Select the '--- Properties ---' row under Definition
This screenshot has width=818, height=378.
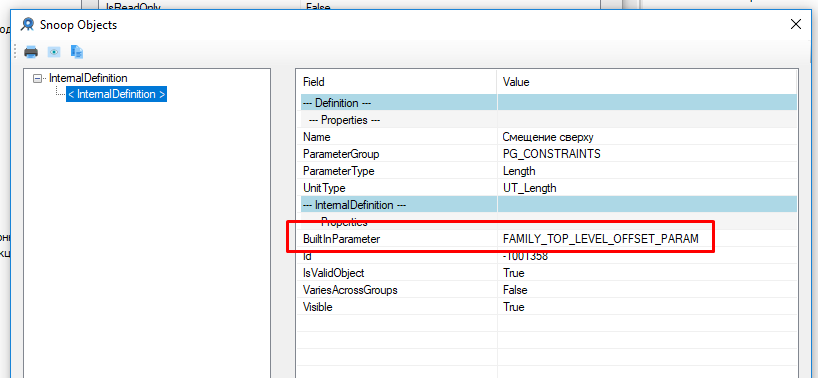[549, 120]
